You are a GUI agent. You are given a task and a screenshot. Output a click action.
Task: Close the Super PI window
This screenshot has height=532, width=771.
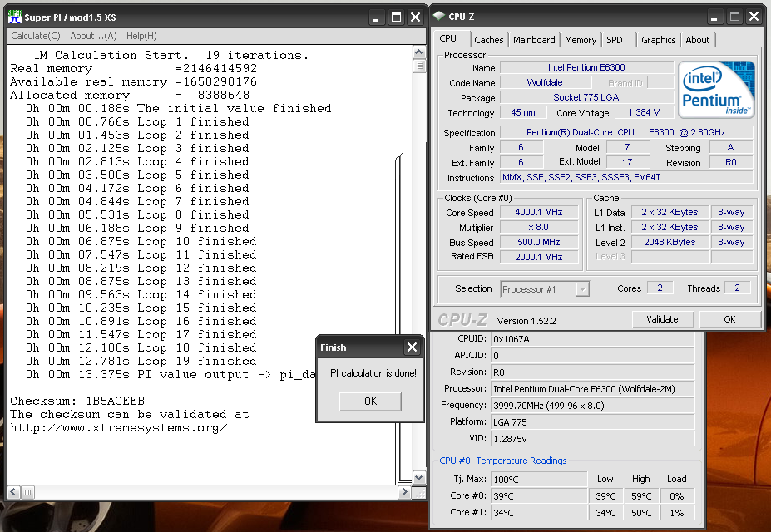tap(416, 17)
